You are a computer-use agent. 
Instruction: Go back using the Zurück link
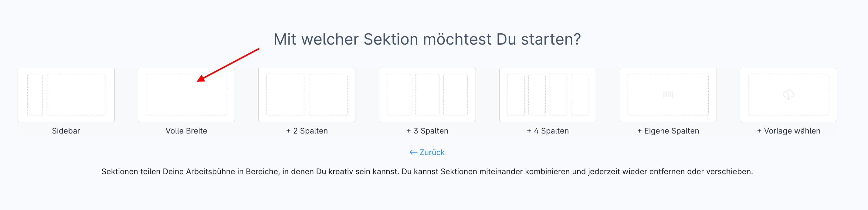pyautogui.click(x=432, y=152)
